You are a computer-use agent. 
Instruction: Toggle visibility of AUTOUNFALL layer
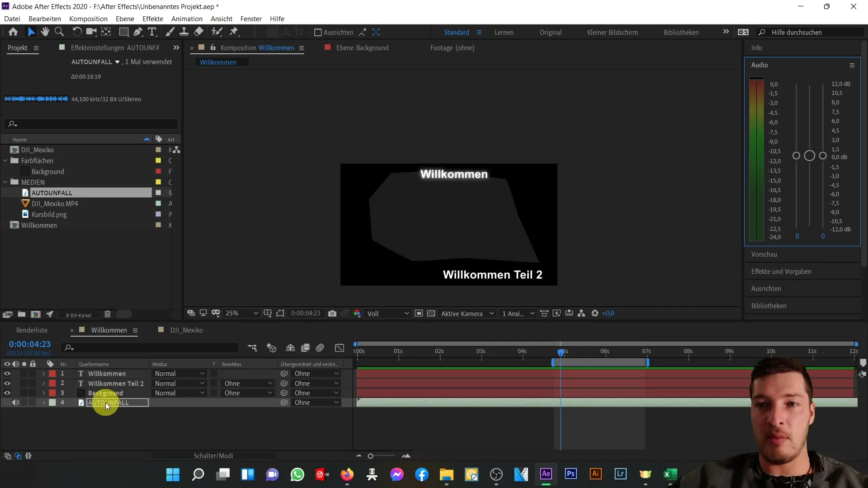coord(6,402)
